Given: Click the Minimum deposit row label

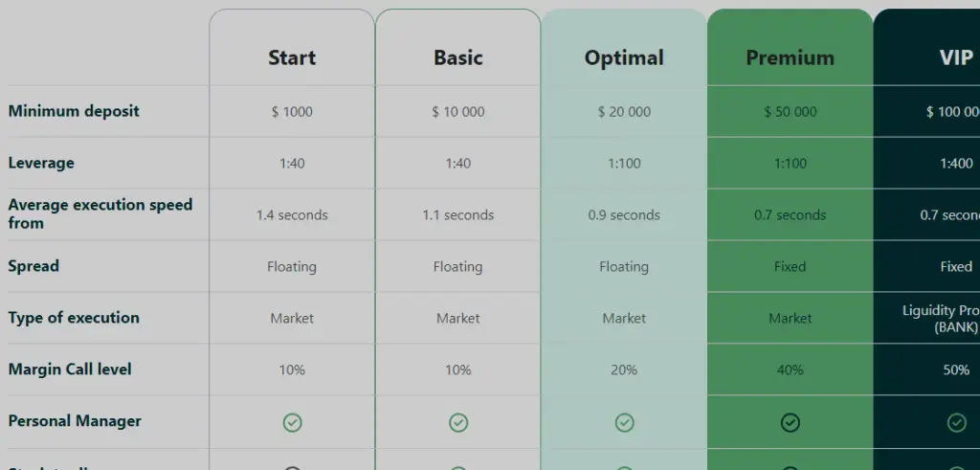Looking at the screenshot, I should click(x=74, y=111).
